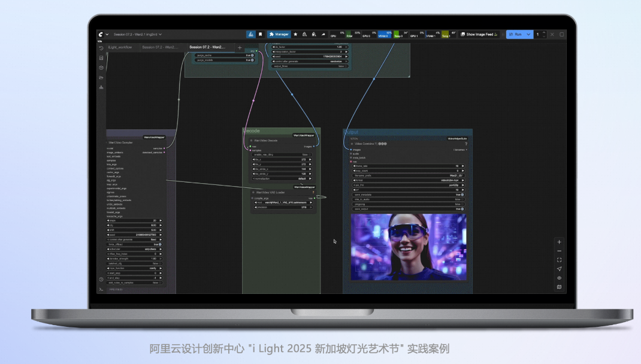Click the filename_prefix field in Video Combine

(x=409, y=175)
